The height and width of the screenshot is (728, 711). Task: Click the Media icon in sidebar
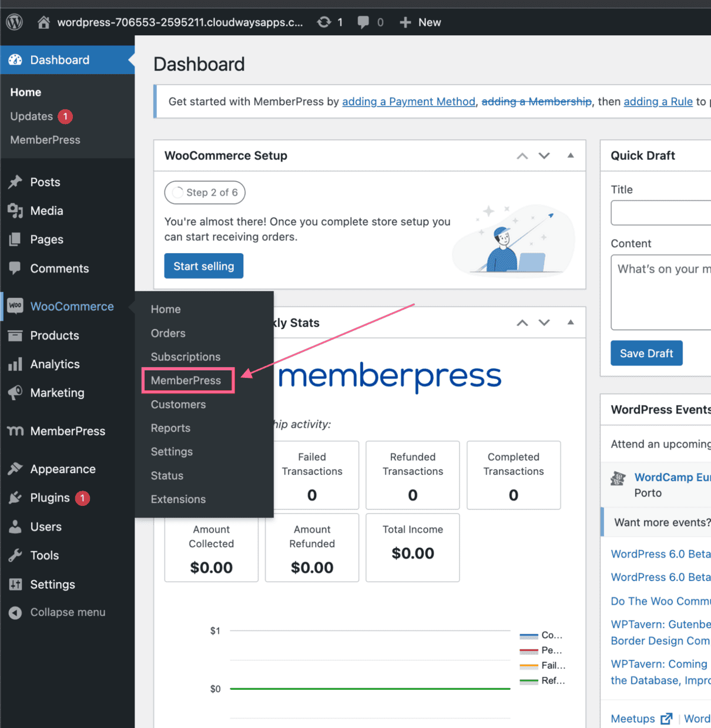point(15,211)
